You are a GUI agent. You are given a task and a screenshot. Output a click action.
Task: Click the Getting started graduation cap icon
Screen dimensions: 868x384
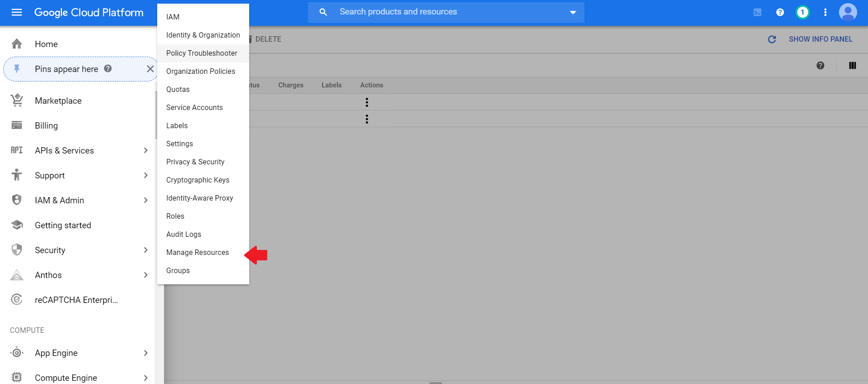pos(17,225)
